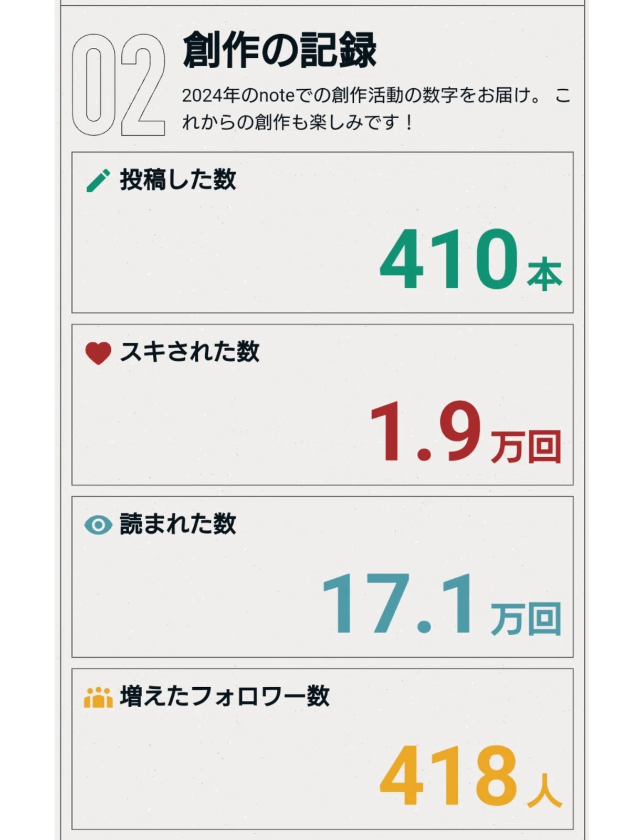
Task: Click the red 万回 unit text
Action: point(527,446)
